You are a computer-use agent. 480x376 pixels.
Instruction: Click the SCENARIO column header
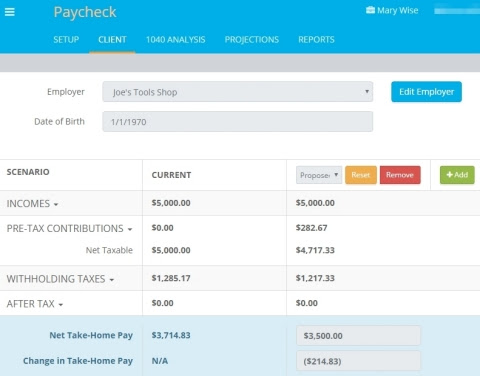28,172
